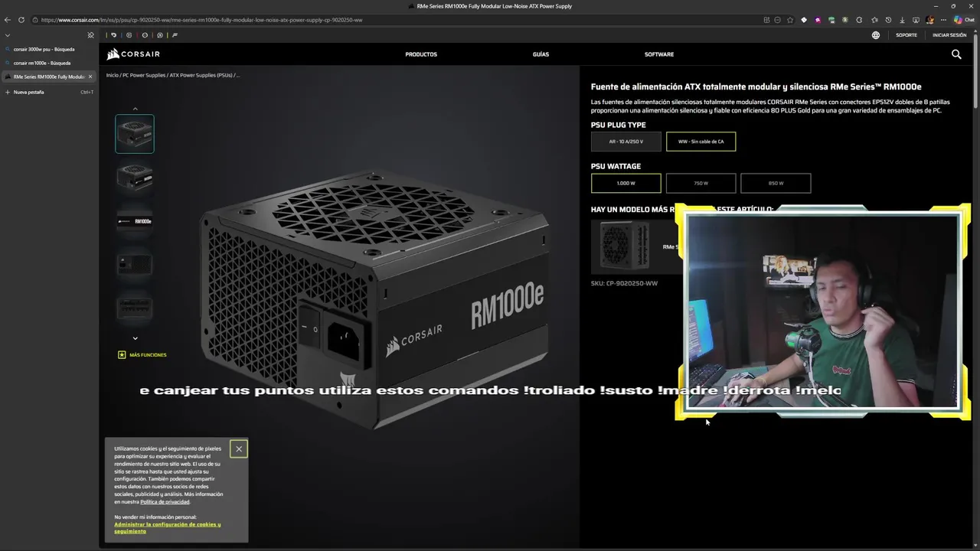Open the Favorites list icon
Viewport: 980px width, 551px height.
[x=874, y=20]
